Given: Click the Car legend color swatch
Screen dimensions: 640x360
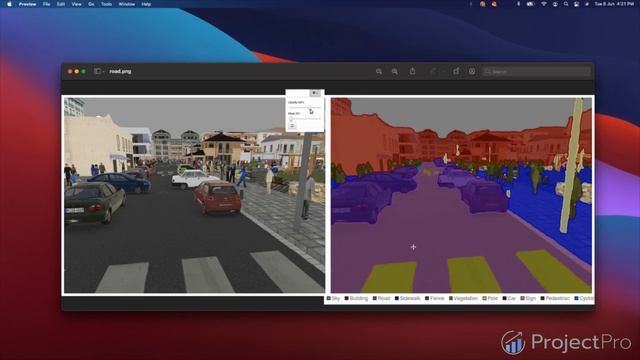Looking at the screenshot, I should click(504, 298).
